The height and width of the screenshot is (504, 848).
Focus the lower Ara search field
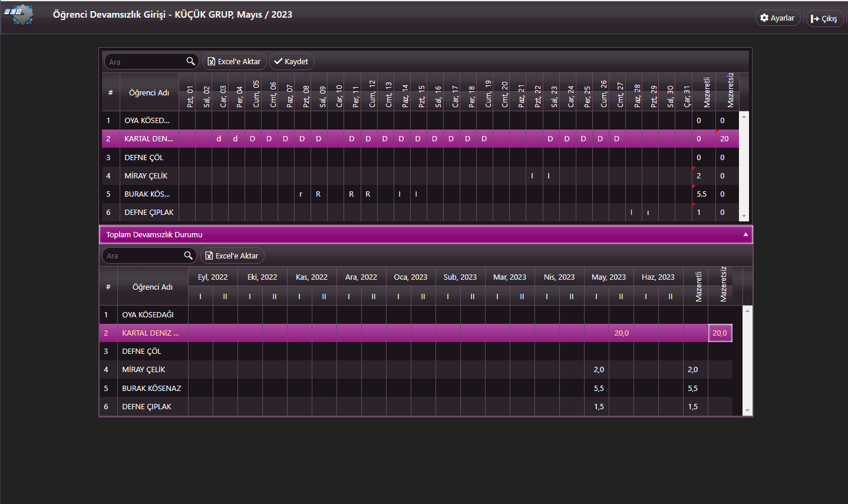(x=143, y=256)
